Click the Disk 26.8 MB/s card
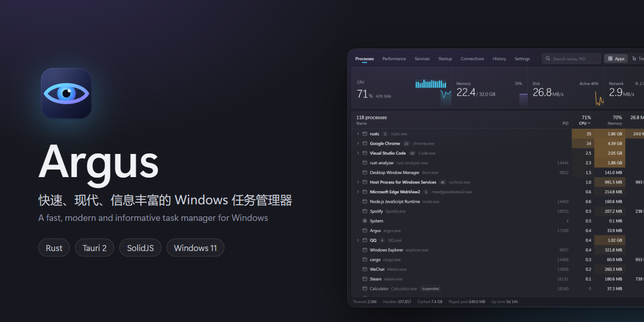644x322 pixels. point(566,88)
